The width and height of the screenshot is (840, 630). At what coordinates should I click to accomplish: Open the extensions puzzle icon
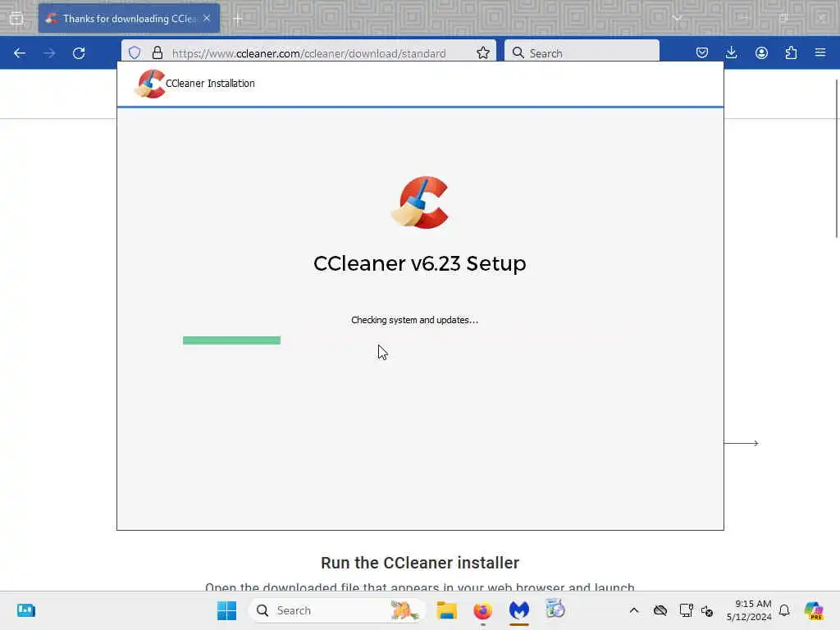click(x=791, y=52)
